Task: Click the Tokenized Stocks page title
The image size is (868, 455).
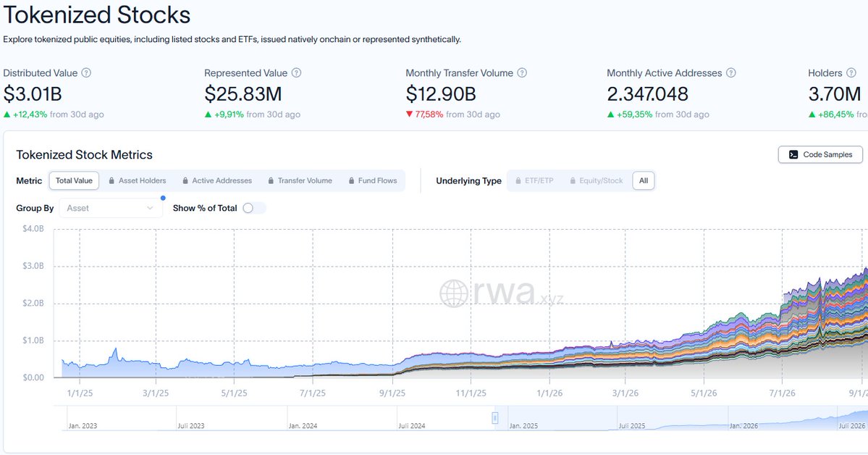Action: point(97,15)
